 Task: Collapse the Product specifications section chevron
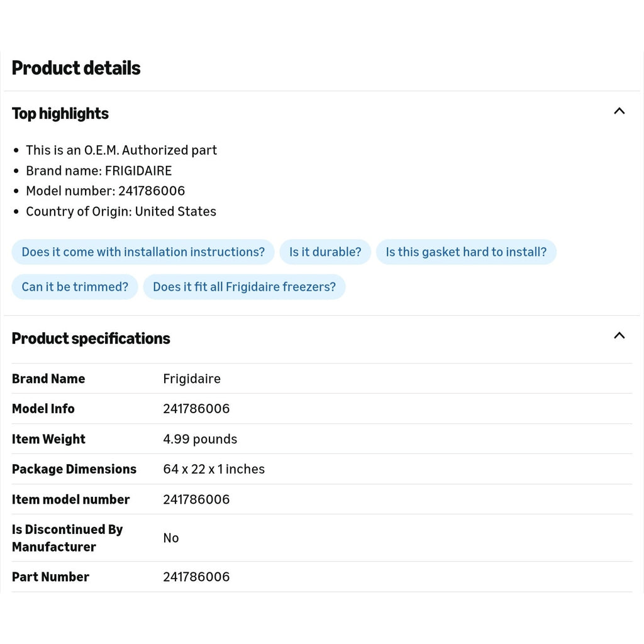pyautogui.click(x=619, y=336)
